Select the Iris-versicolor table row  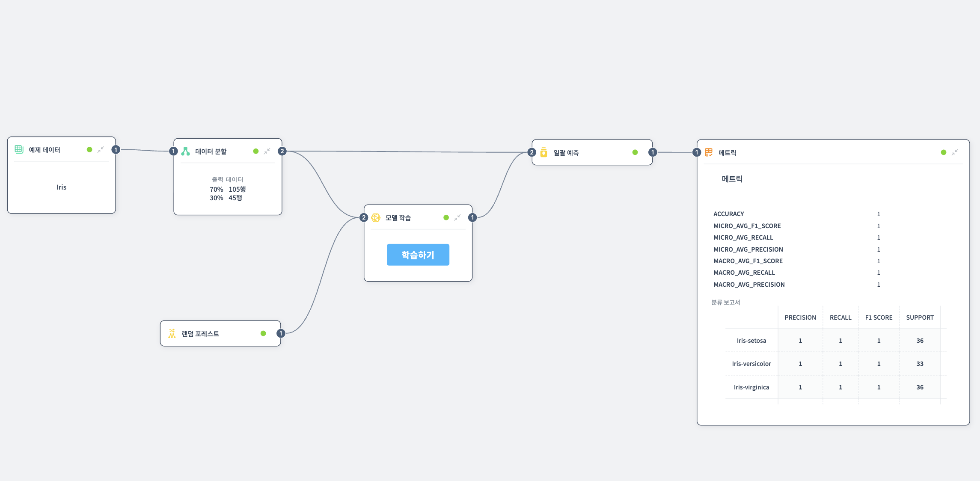click(751, 364)
